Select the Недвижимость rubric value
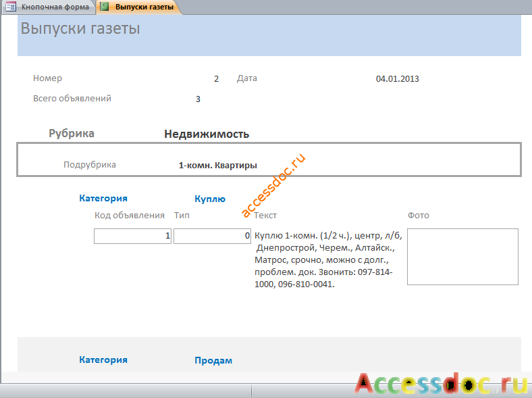Screen dimensions: 532x398 pyautogui.click(x=207, y=134)
